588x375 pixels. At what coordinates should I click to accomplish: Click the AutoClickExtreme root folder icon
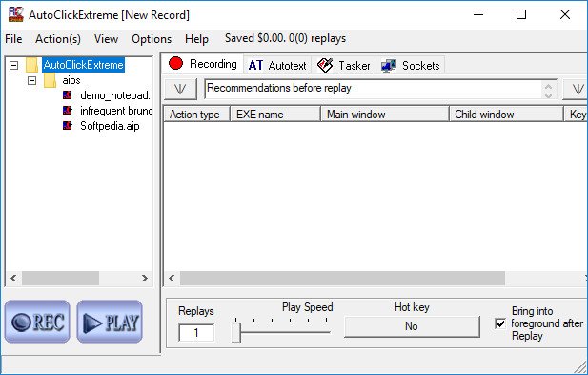[32, 65]
